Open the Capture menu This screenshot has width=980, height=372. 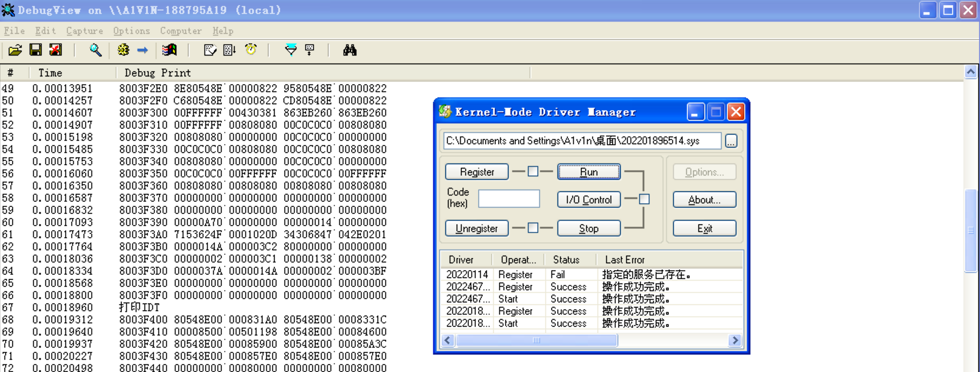tap(85, 31)
